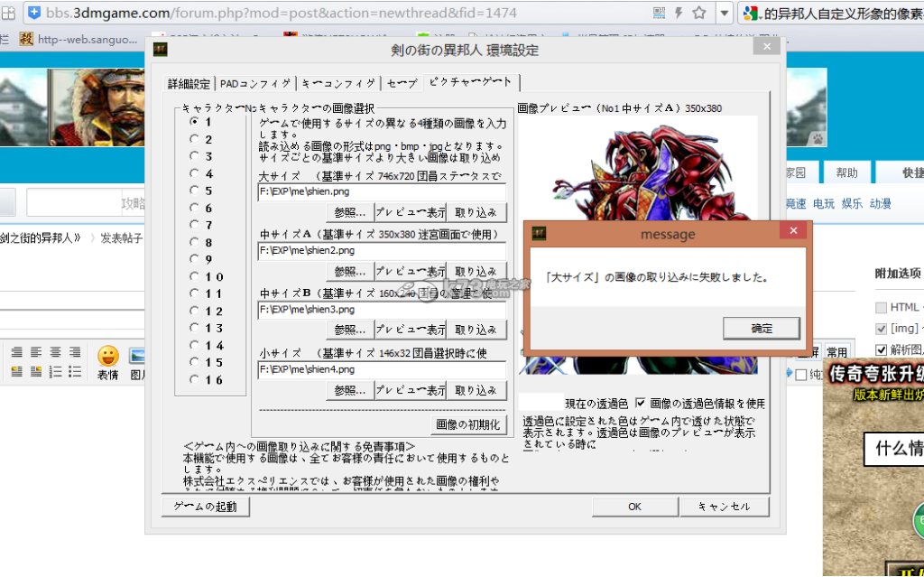This screenshot has height=577, width=924.
Task: Click the message dialog title icon
Action: coord(539,234)
